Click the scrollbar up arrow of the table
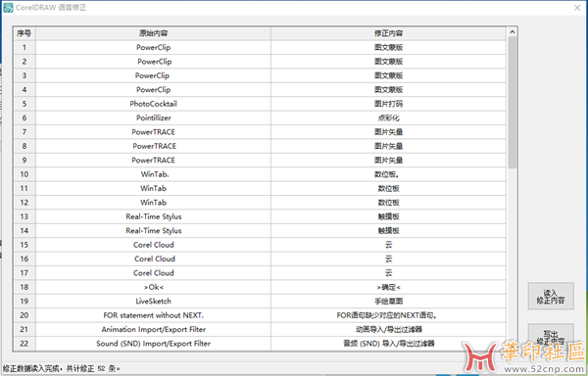 513,32
